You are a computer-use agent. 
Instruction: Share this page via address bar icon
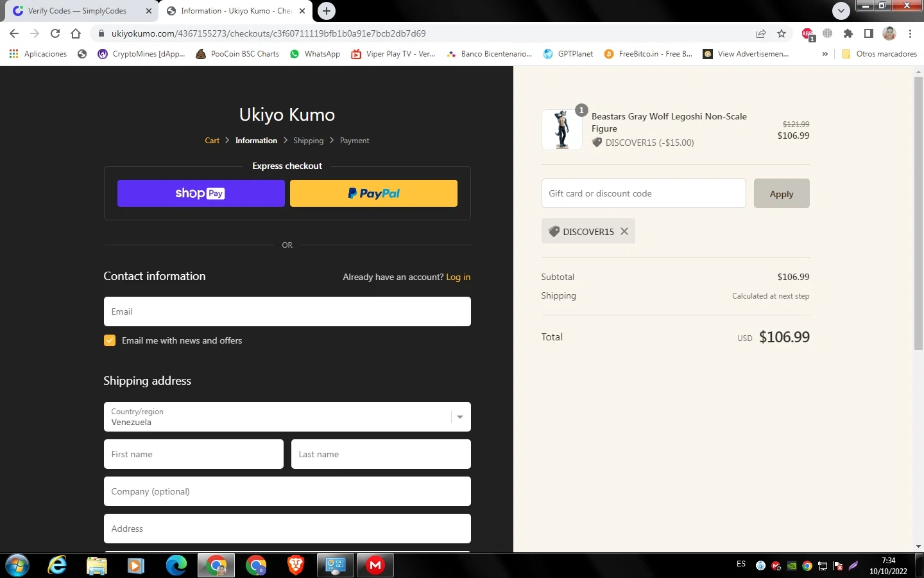[x=761, y=33]
